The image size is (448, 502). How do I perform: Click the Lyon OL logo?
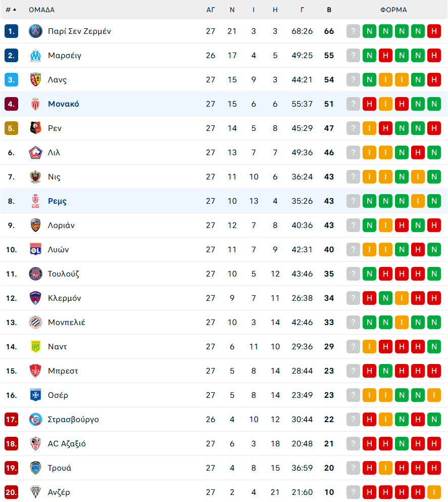click(35, 249)
